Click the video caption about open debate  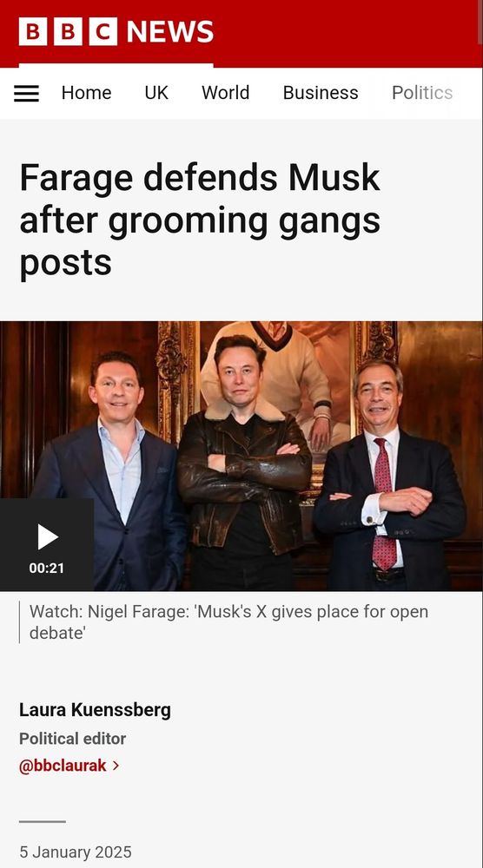click(228, 622)
